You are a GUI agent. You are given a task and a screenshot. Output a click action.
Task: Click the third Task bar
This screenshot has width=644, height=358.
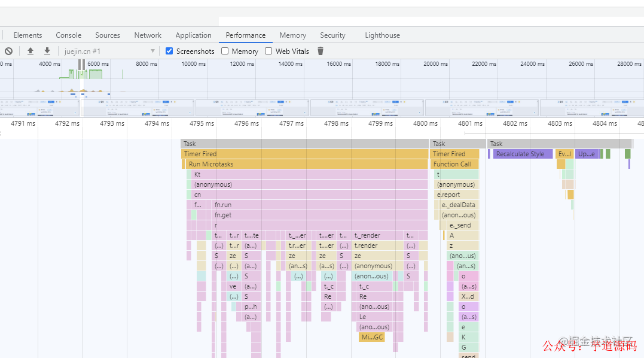pos(560,144)
